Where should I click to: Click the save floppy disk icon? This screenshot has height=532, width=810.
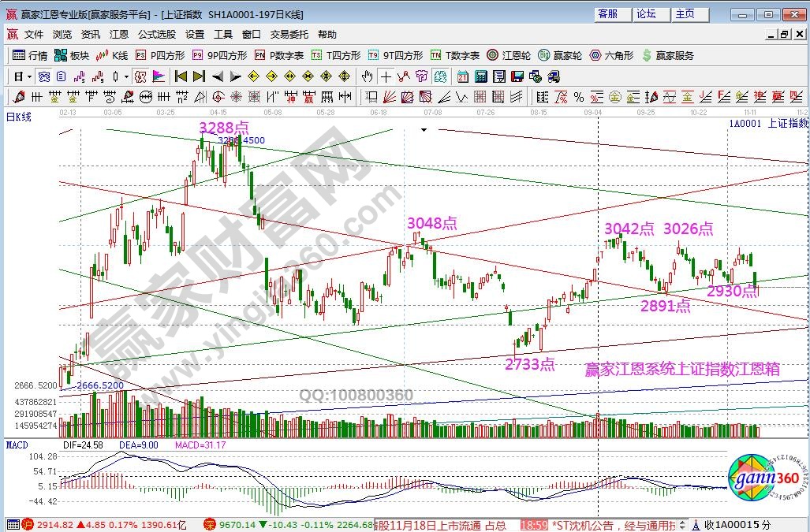tap(517, 76)
